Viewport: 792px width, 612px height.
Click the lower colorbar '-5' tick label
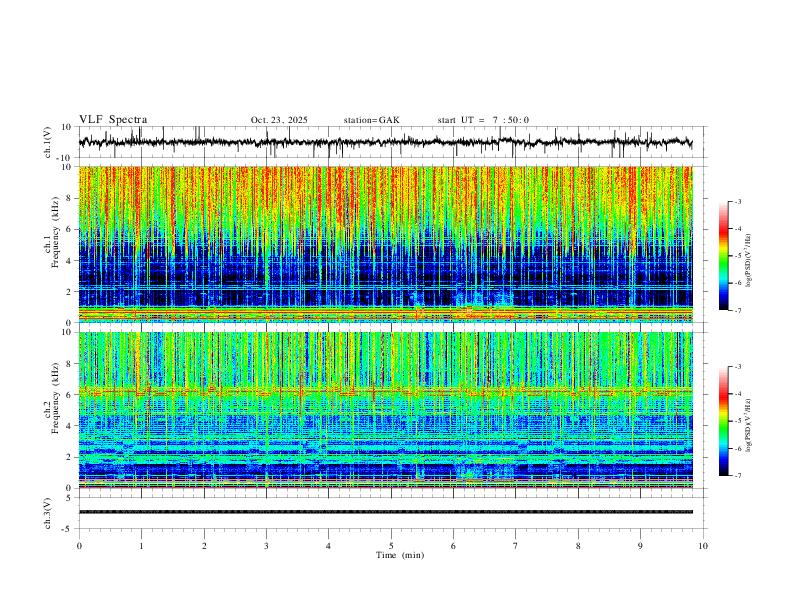tap(737, 421)
